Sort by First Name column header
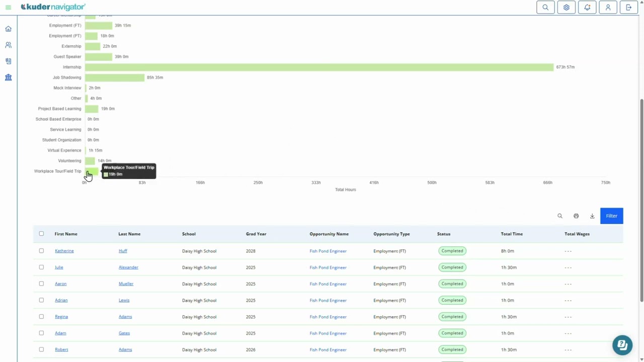This screenshot has height=362, width=644. click(66, 234)
